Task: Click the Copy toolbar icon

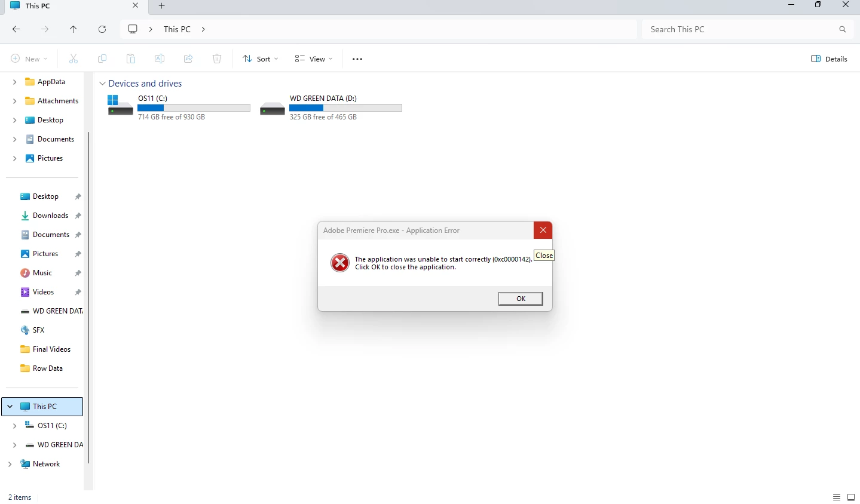Action: [x=102, y=59]
